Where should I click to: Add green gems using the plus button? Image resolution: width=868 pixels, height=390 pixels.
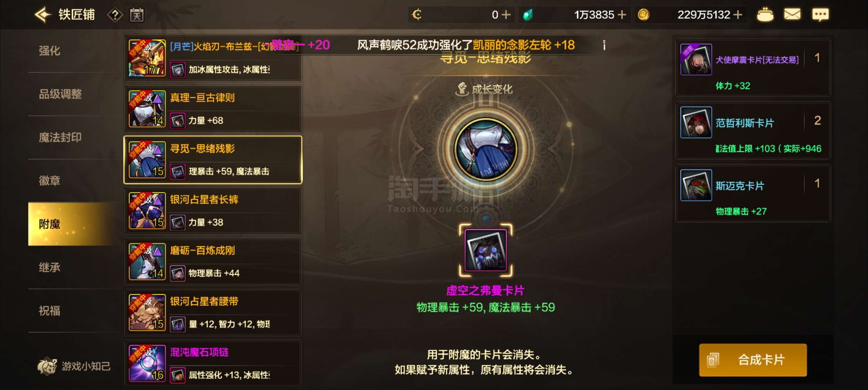click(622, 15)
